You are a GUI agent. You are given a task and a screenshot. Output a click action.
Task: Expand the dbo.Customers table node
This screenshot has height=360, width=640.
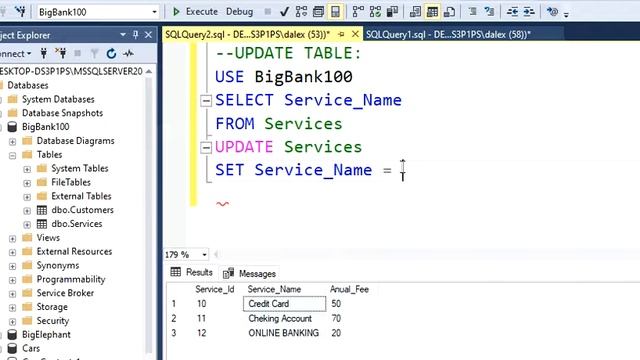click(x=27, y=211)
